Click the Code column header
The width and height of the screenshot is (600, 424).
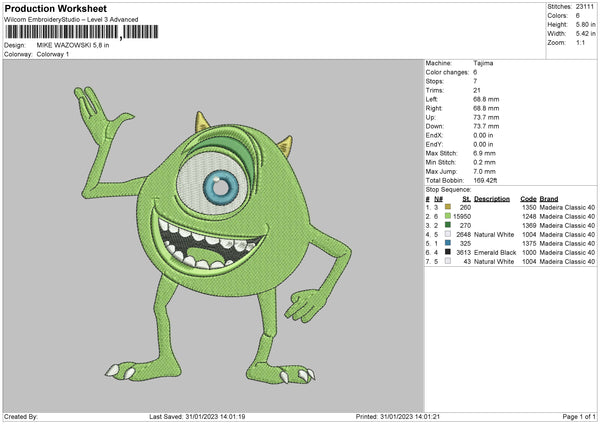[528, 198]
